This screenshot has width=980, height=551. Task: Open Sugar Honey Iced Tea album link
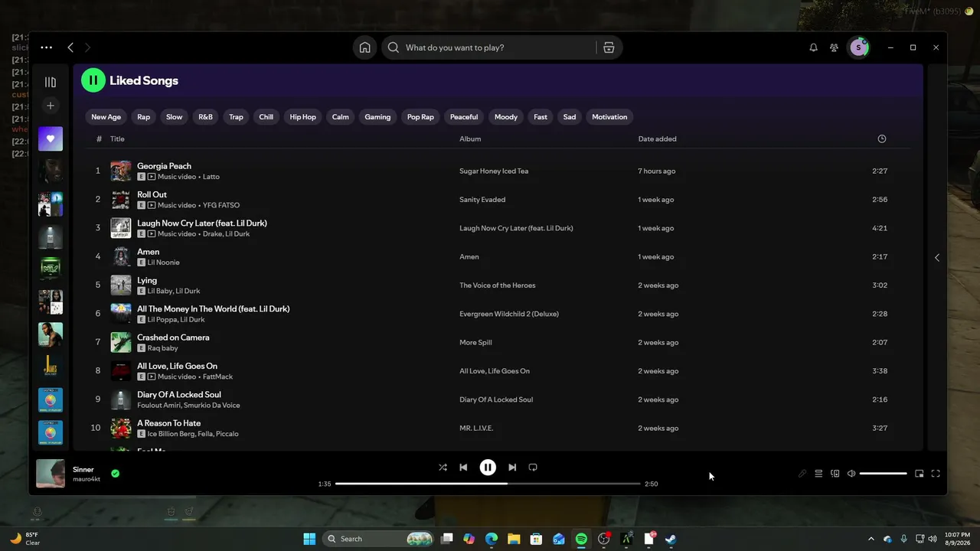pos(494,171)
